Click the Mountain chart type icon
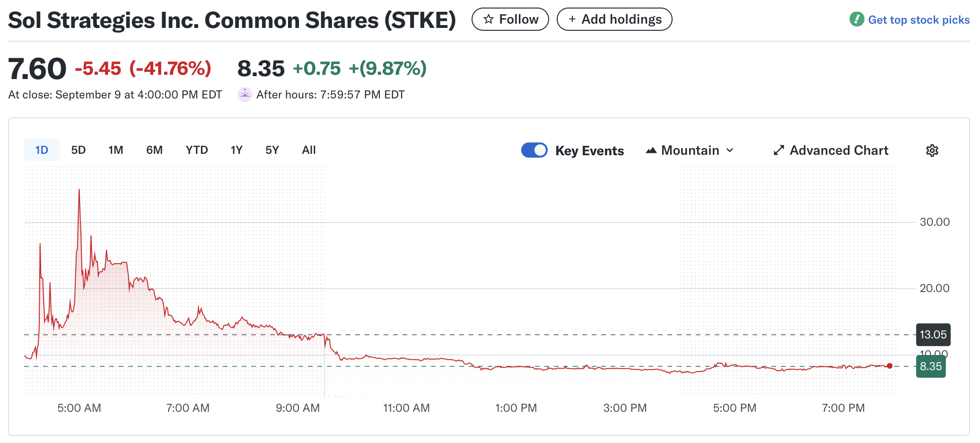Image resolution: width=980 pixels, height=443 pixels. point(651,151)
